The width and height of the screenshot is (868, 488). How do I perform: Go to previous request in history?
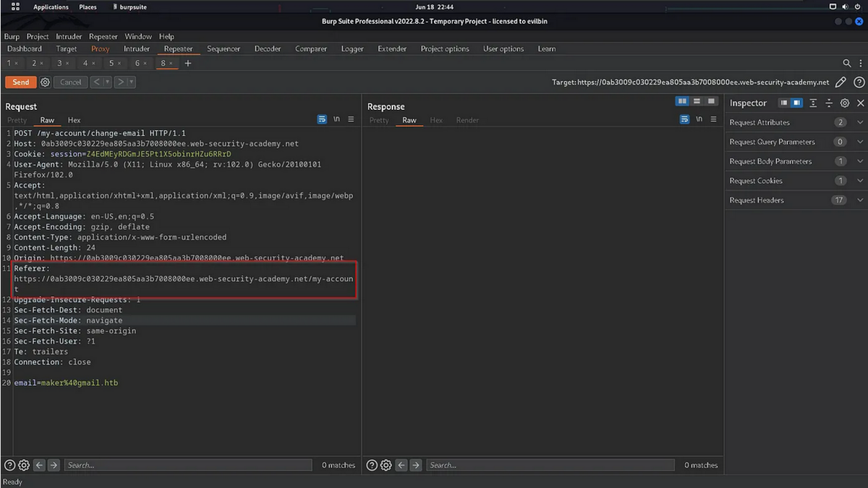(x=96, y=82)
